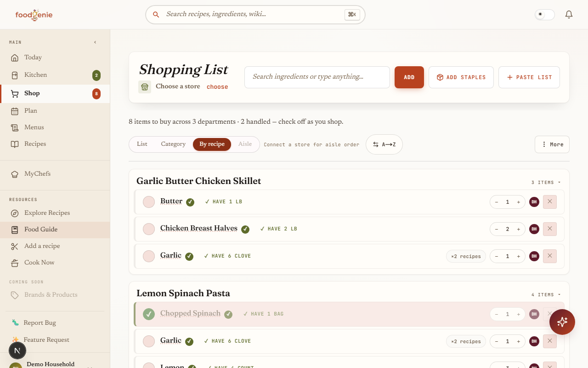Collapse the Garlic Butter Chicken Skillet 3 items group
The image size is (588, 368).
[546, 183]
